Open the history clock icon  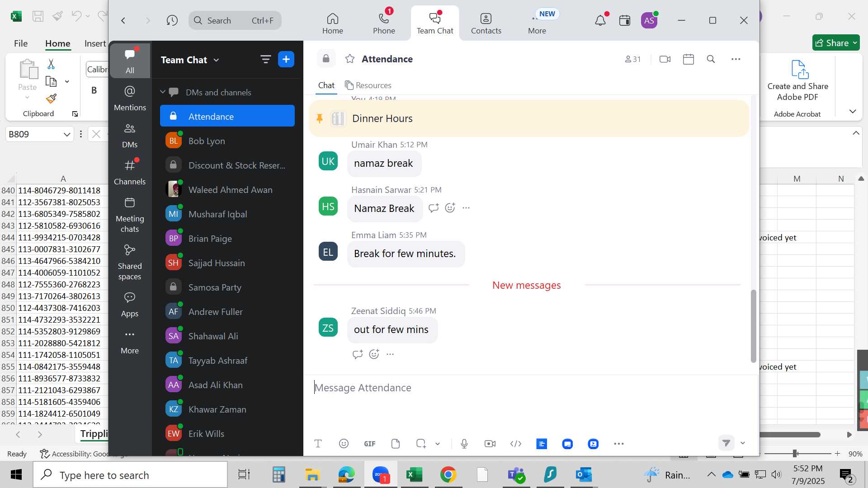pyautogui.click(x=172, y=20)
